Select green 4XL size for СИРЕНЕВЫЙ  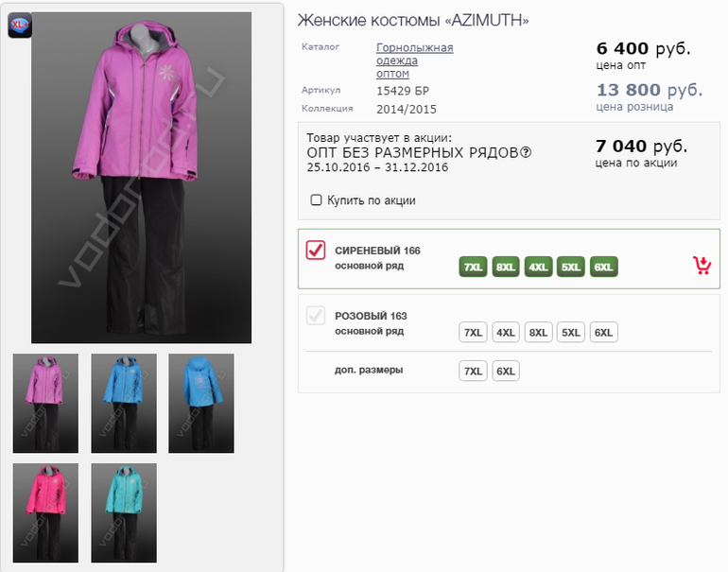pyautogui.click(x=539, y=267)
